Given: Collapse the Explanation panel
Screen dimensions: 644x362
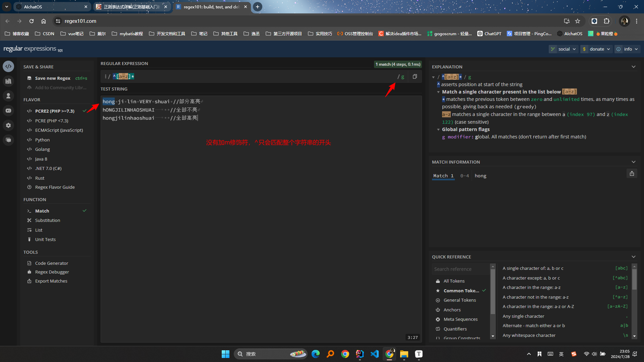Looking at the screenshot, I should (x=634, y=67).
